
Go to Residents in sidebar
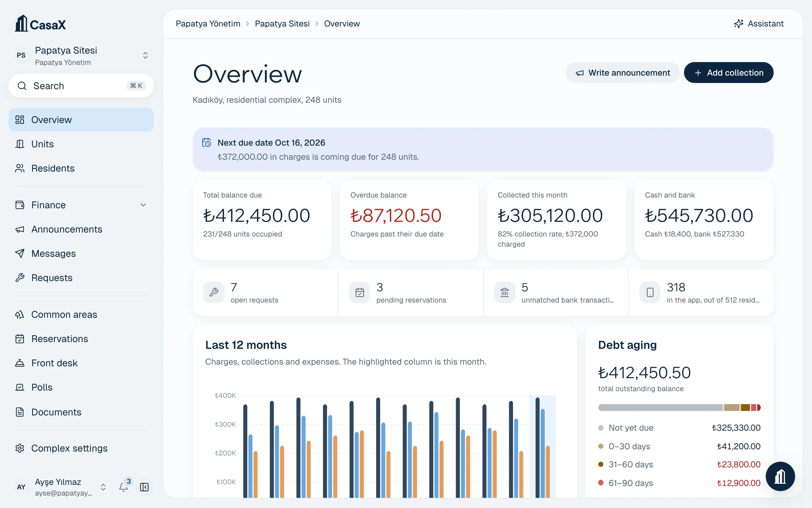[x=81, y=168]
